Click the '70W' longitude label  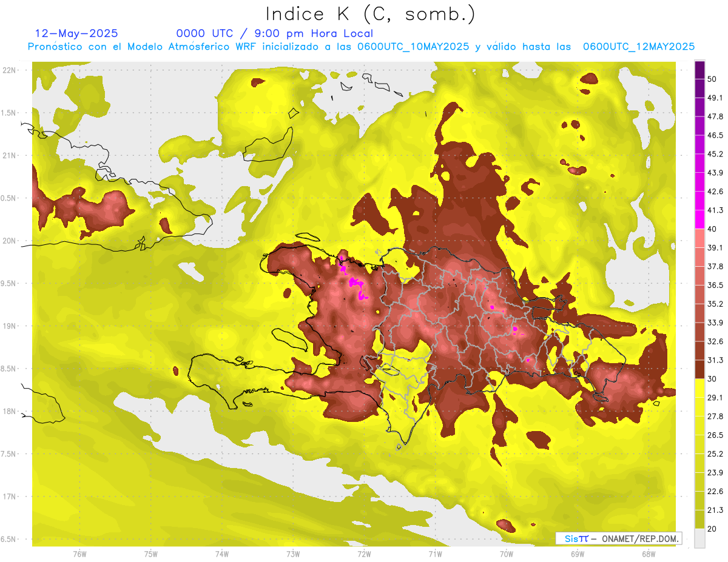pos(507,554)
